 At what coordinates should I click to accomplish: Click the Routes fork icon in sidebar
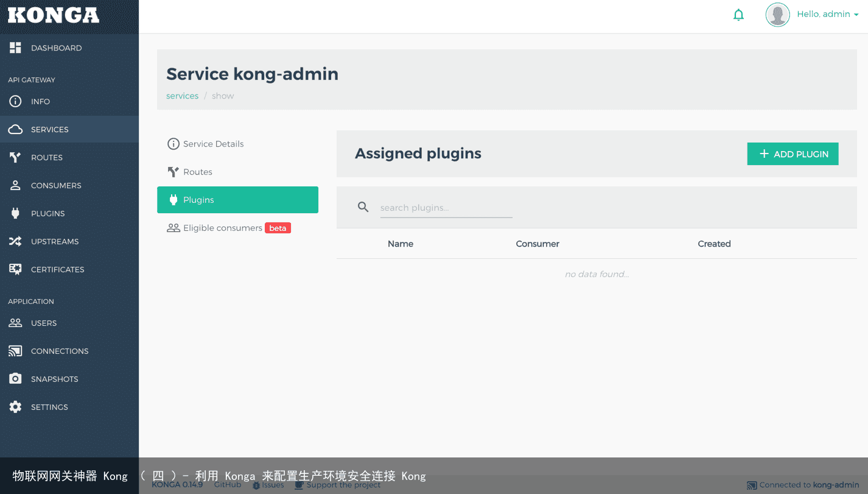15,157
